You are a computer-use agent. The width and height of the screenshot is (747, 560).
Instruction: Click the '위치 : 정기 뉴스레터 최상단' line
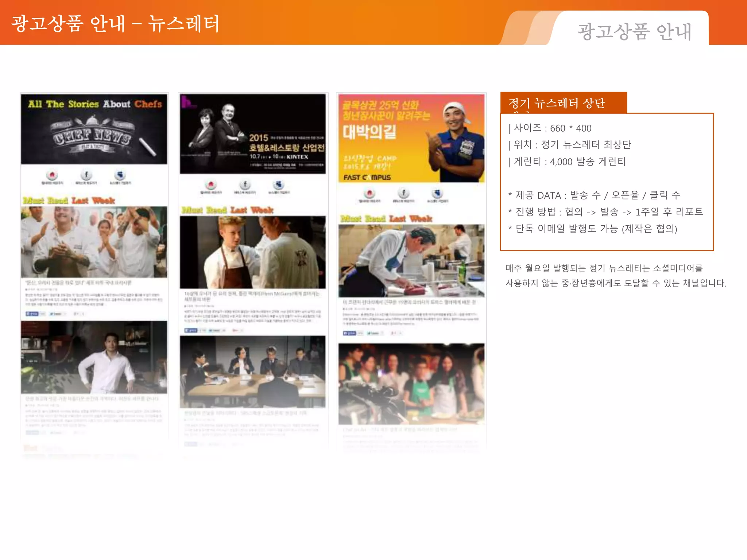click(569, 145)
